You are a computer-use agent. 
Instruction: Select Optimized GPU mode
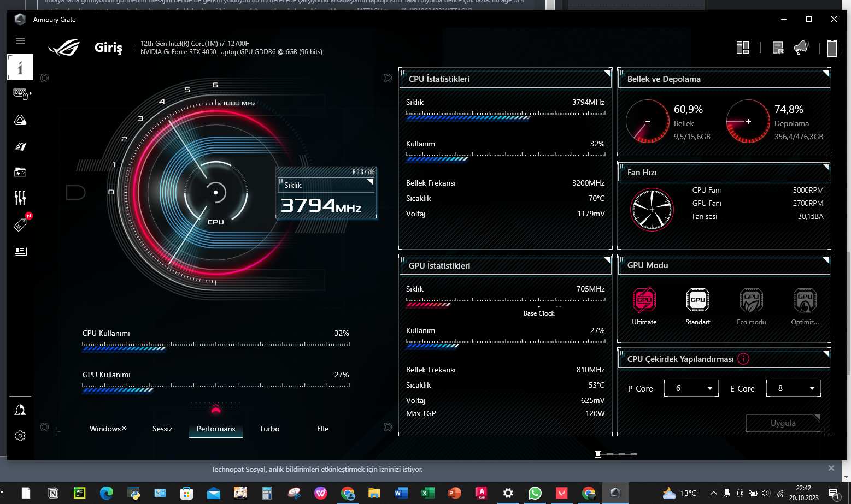coord(805,306)
